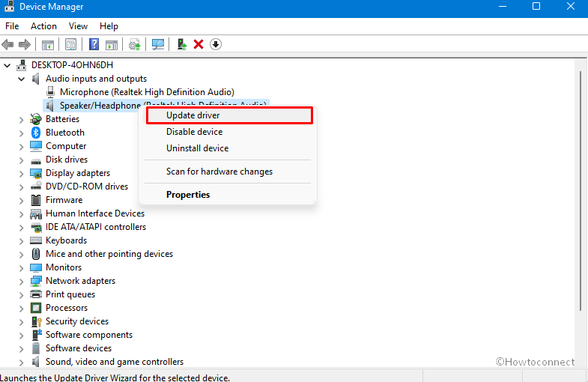This screenshot has width=588, height=382.
Task: Click the vertical scrollbar thumb
Action: pos(580,191)
